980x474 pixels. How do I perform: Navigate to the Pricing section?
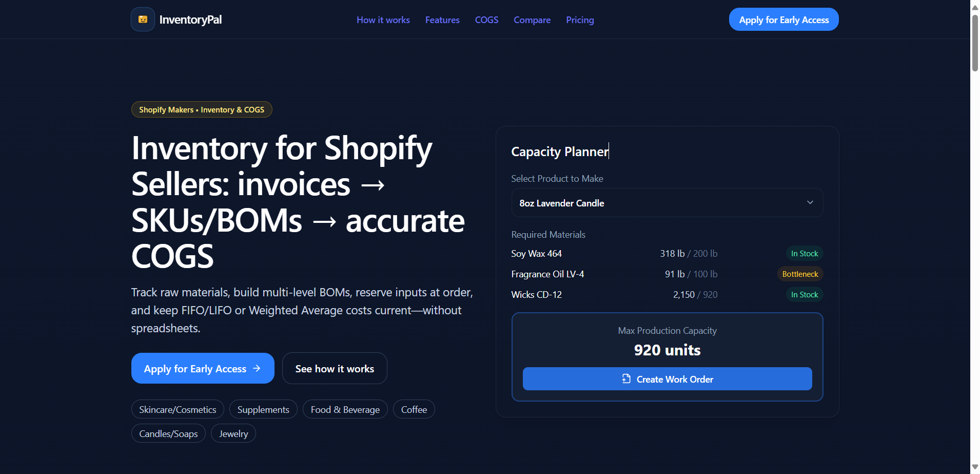click(579, 20)
